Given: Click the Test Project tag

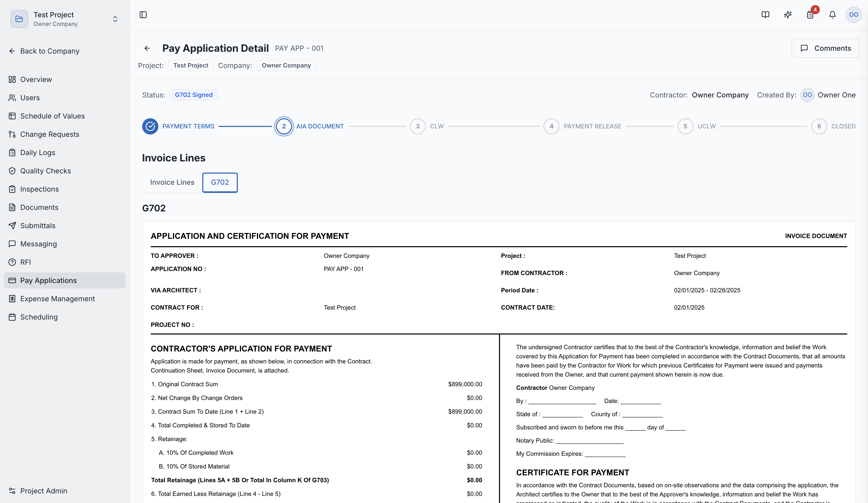Looking at the screenshot, I should 191,65.
